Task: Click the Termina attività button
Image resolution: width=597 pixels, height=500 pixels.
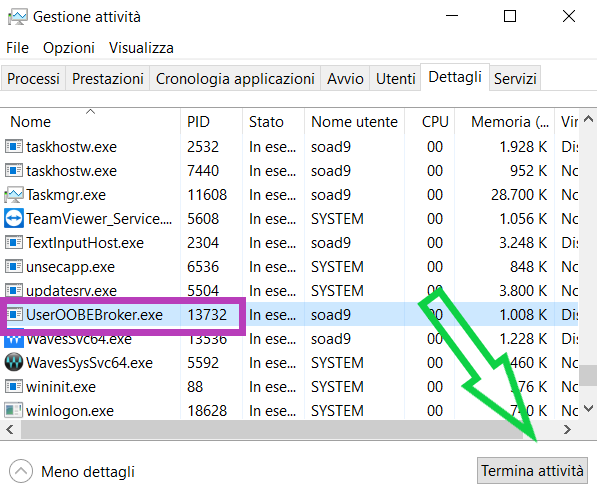Action: 532,471
